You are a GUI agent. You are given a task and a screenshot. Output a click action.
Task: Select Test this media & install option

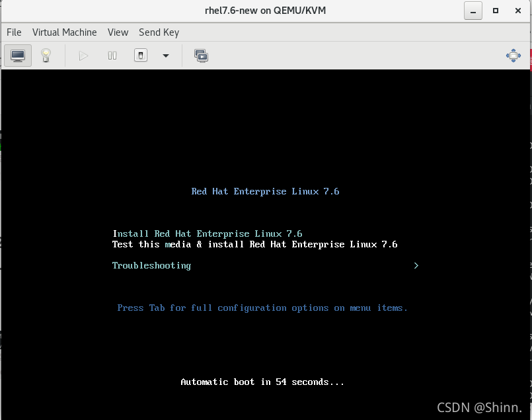click(x=255, y=245)
